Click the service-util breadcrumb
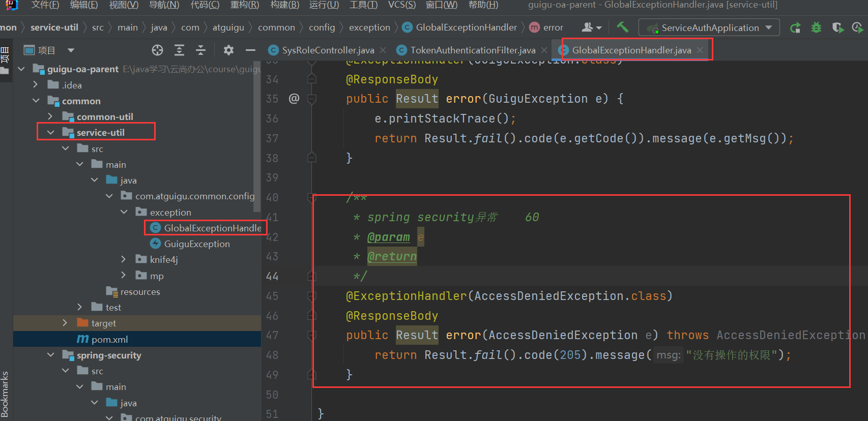Screen dimensions: 868x421 54,27
